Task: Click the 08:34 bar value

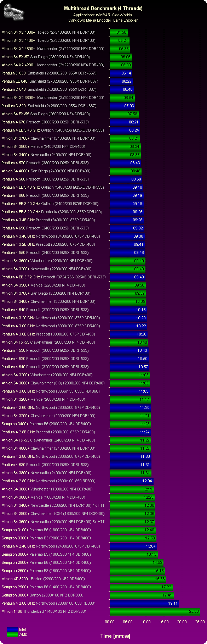Action: (x=134, y=146)
